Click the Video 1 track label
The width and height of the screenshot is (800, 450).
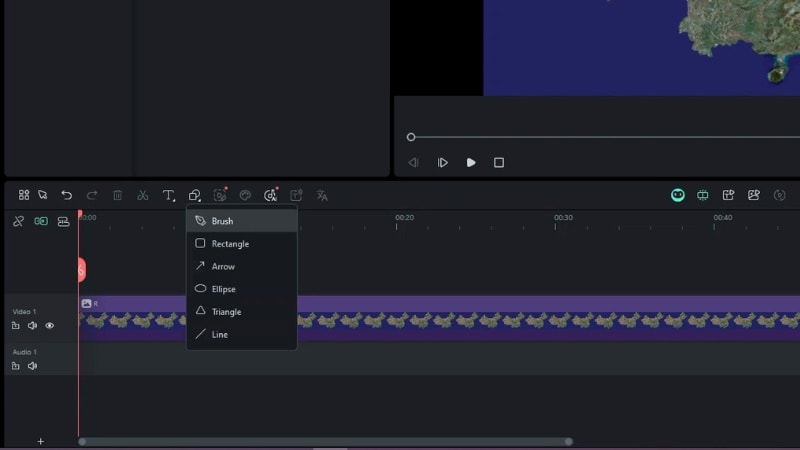click(24, 311)
